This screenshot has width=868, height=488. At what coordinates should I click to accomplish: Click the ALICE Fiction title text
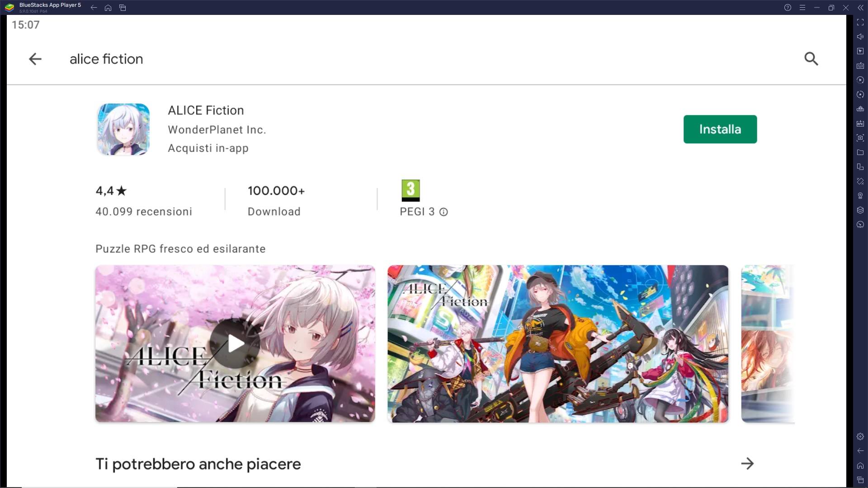coord(206,110)
